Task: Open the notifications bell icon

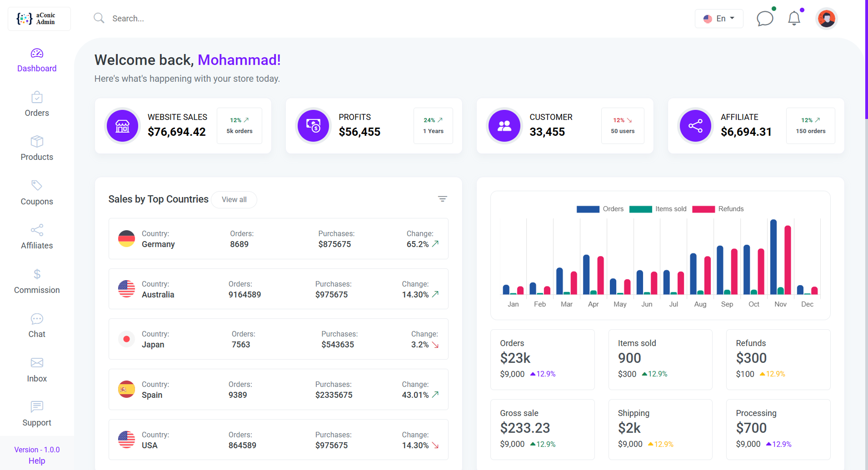Action: tap(794, 19)
